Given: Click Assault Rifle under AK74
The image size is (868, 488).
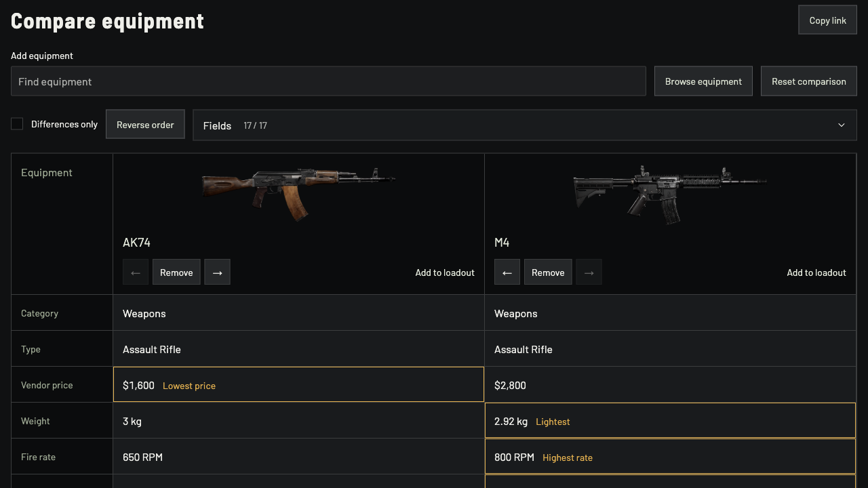Looking at the screenshot, I should point(152,350).
